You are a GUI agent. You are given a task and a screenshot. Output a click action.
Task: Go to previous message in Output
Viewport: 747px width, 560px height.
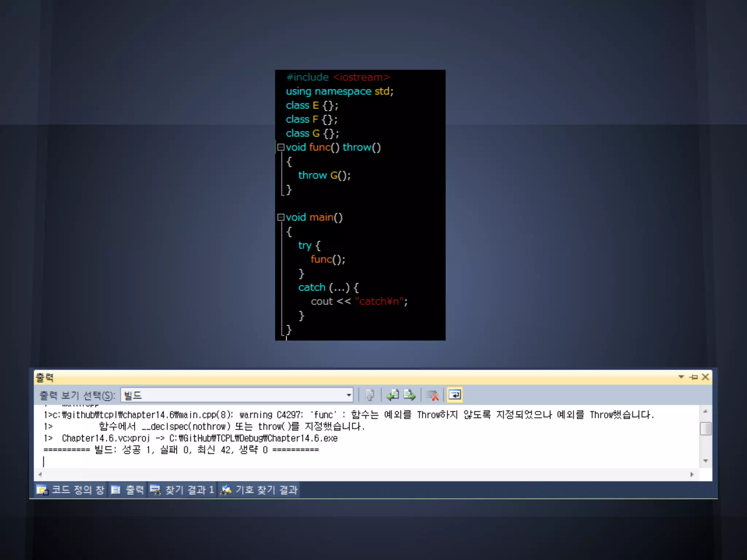click(393, 395)
